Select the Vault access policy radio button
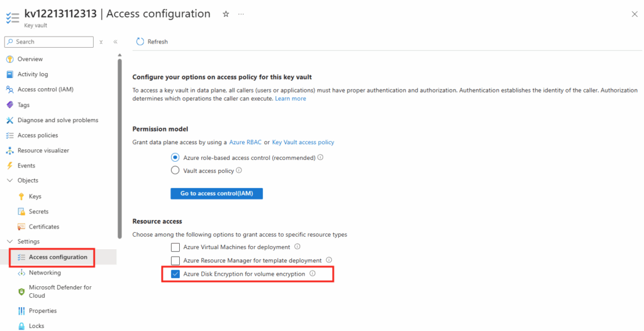The height and width of the screenshot is (331, 644). [175, 170]
